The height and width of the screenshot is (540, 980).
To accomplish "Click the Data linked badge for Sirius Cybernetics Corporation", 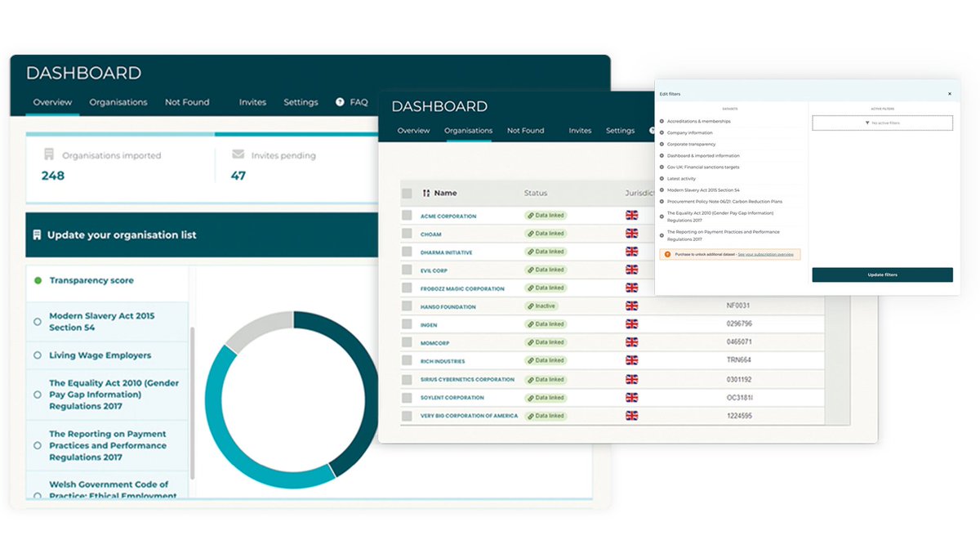I will point(546,380).
